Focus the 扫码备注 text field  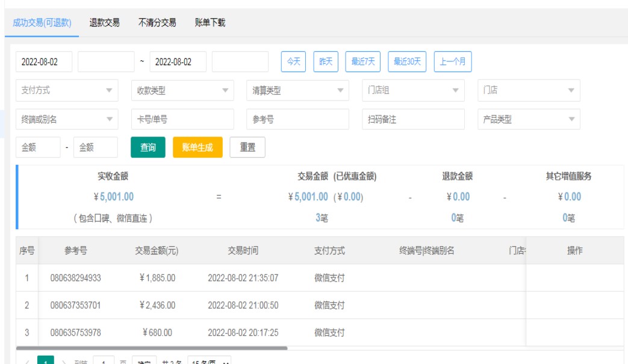(x=413, y=119)
